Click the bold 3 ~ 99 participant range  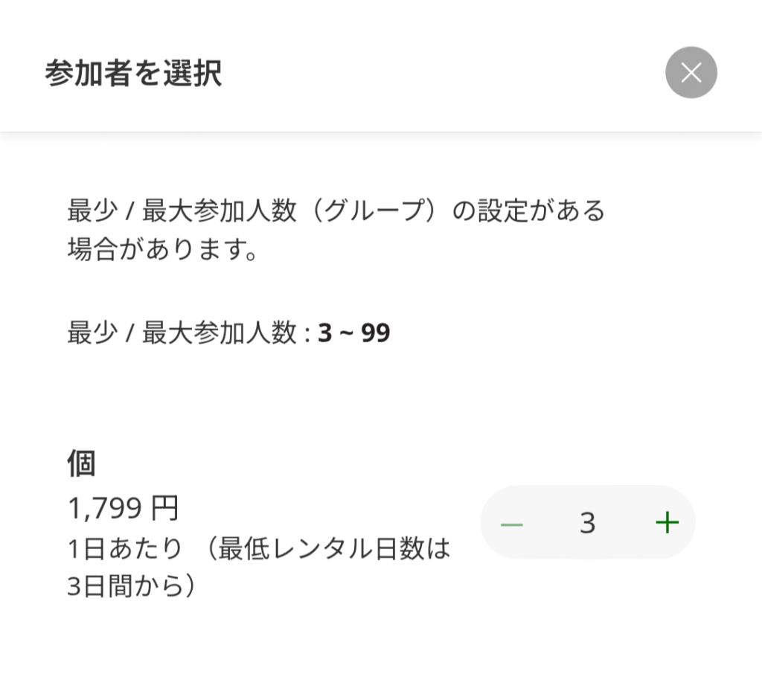353,333
